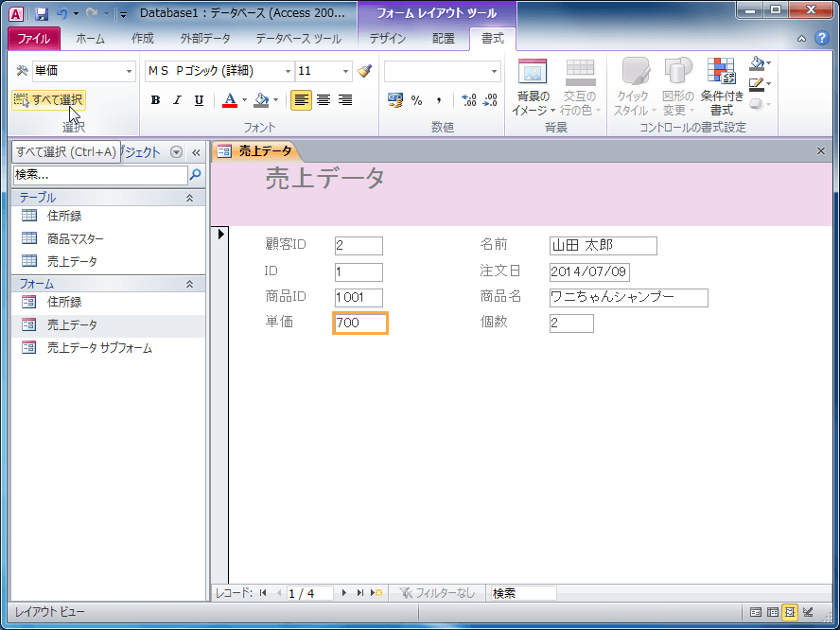Go to next record button
Viewport: 840px width, 630px height.
(344, 593)
